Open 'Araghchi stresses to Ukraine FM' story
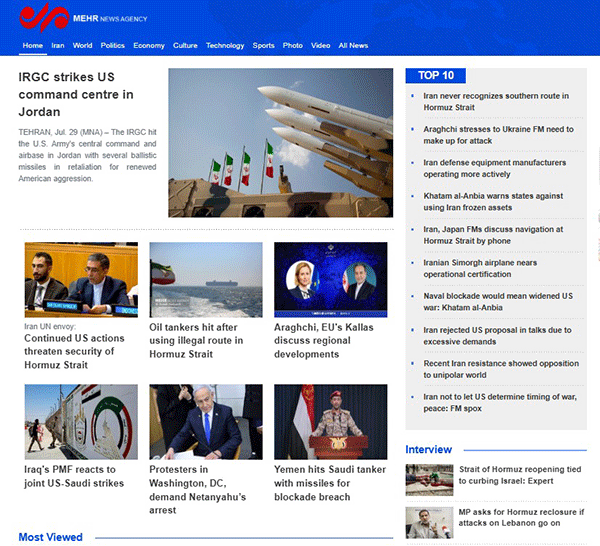 pyautogui.click(x=498, y=135)
